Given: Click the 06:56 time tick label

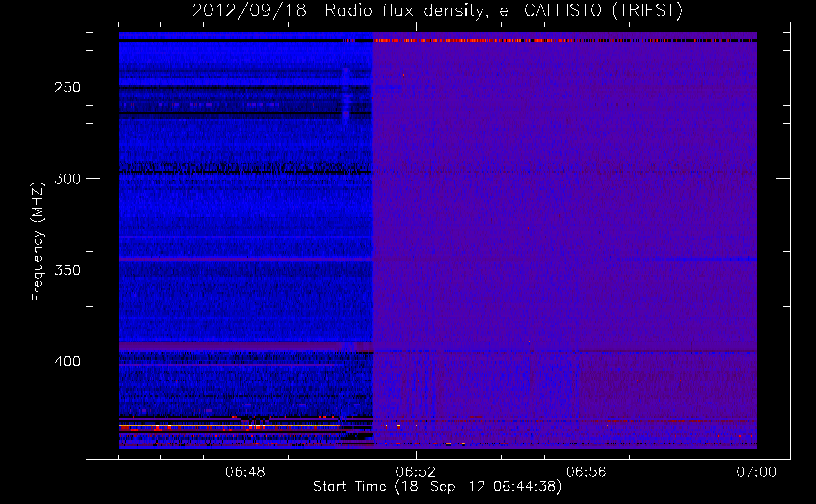Looking at the screenshot, I should tap(587, 472).
